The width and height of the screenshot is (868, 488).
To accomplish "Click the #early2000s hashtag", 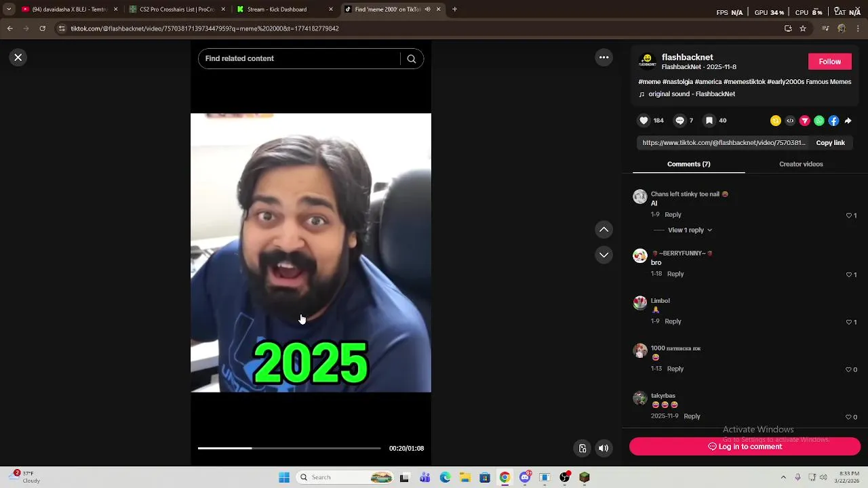I will tap(785, 82).
